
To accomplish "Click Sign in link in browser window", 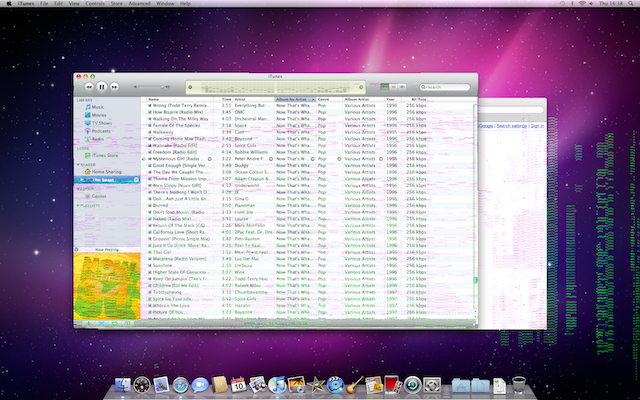I will pyautogui.click(x=537, y=126).
